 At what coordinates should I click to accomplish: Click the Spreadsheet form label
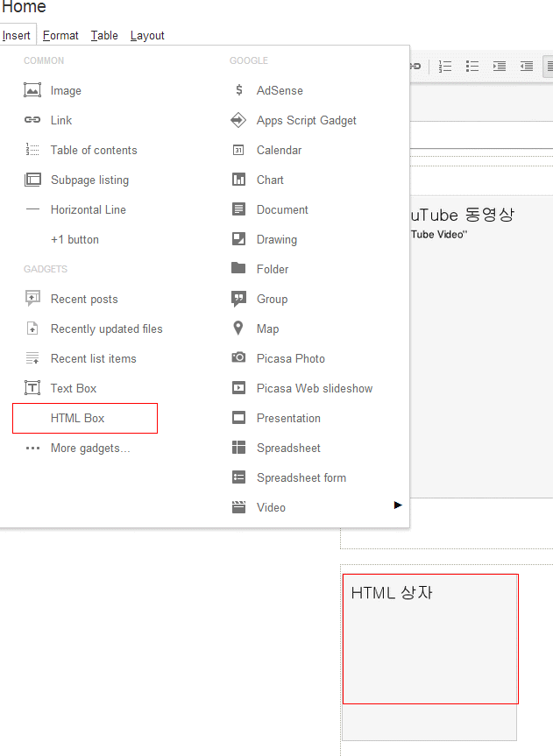coord(301,477)
